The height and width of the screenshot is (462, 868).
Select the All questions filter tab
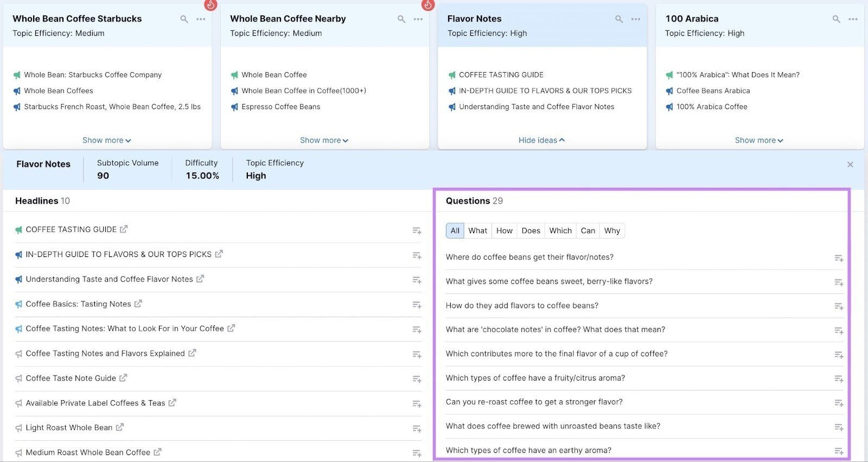(x=455, y=230)
